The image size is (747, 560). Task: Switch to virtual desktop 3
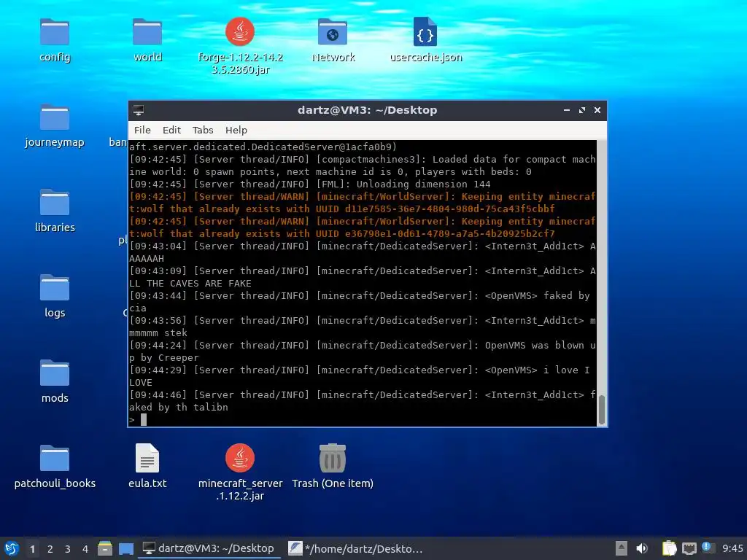[x=68, y=549]
